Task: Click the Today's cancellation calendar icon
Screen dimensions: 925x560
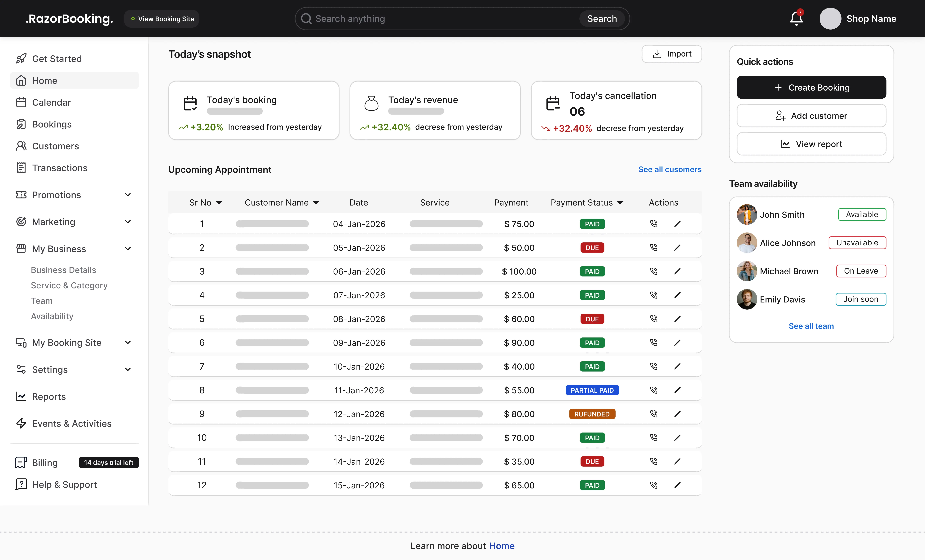Action: click(x=553, y=104)
